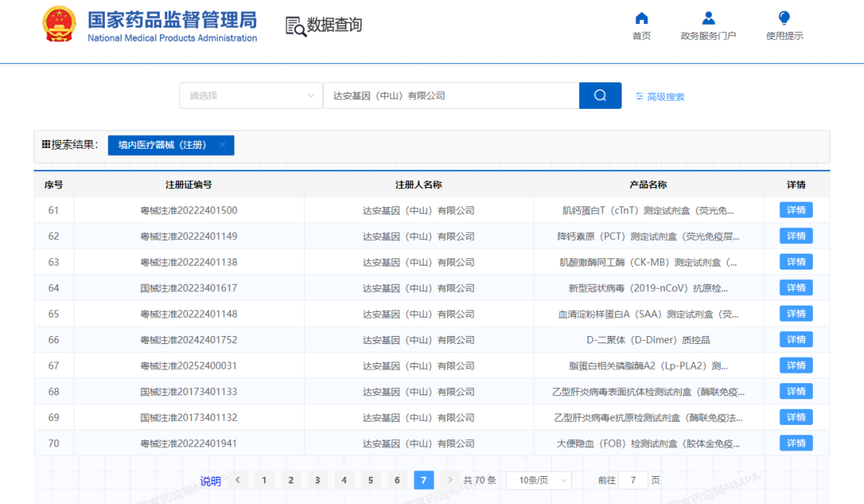Click the blue search magnifier button
The image size is (864, 504).
pyautogui.click(x=600, y=96)
